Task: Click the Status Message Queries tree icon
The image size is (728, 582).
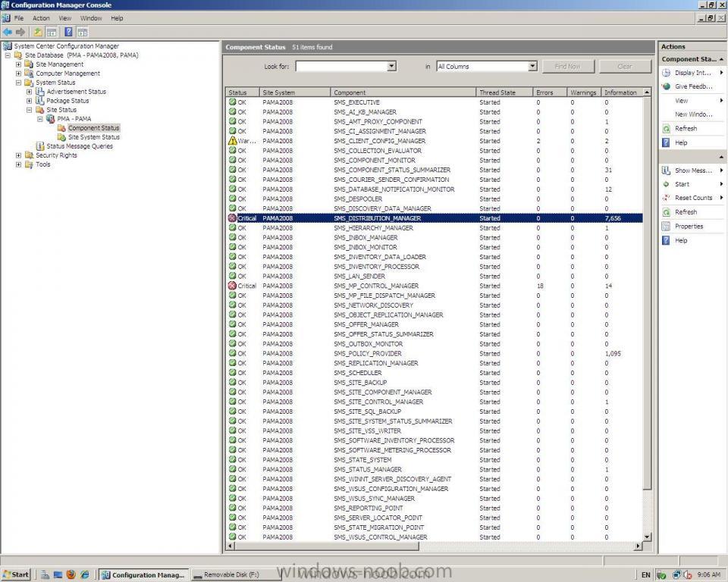Action: tap(40, 146)
